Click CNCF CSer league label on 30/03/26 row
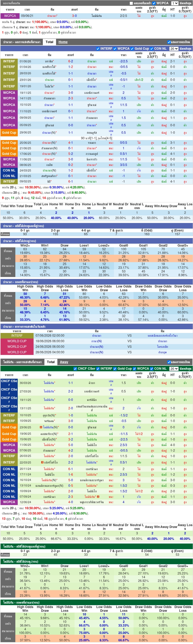193x644 pixels. click(9, 383)
